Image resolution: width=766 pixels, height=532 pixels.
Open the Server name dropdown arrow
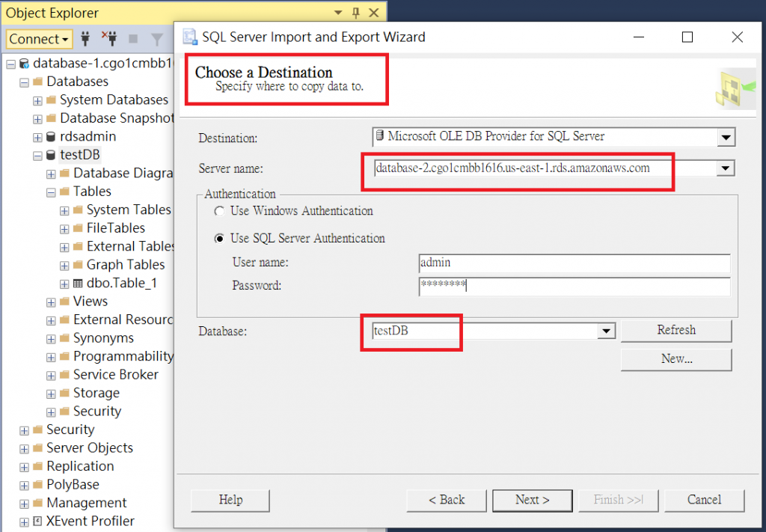pyautogui.click(x=726, y=168)
